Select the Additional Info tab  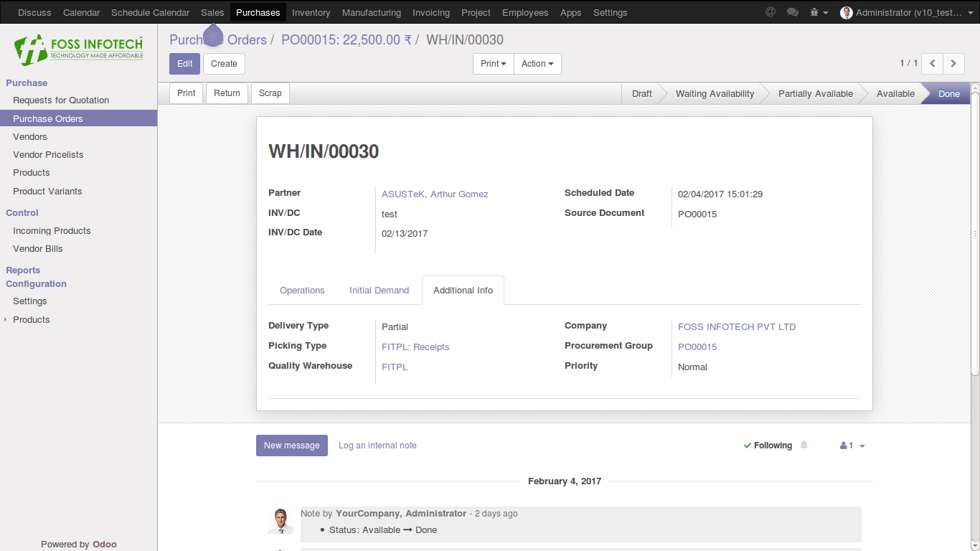click(463, 291)
